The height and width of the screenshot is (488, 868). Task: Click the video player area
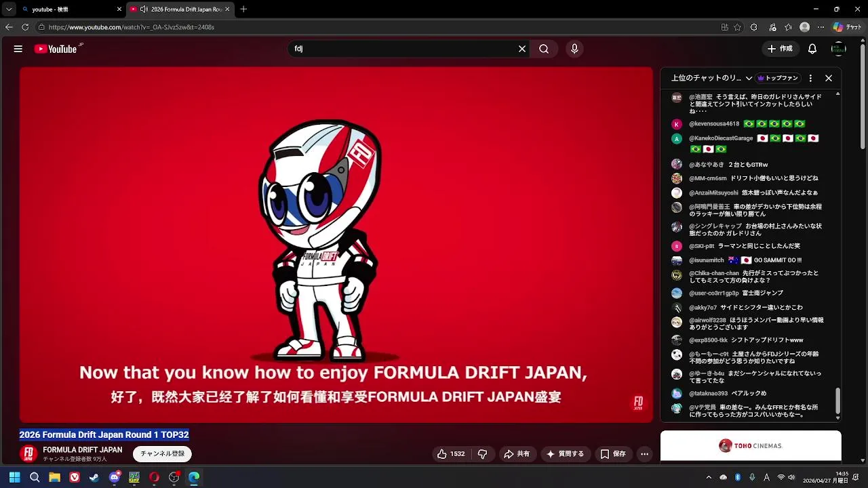click(x=336, y=245)
